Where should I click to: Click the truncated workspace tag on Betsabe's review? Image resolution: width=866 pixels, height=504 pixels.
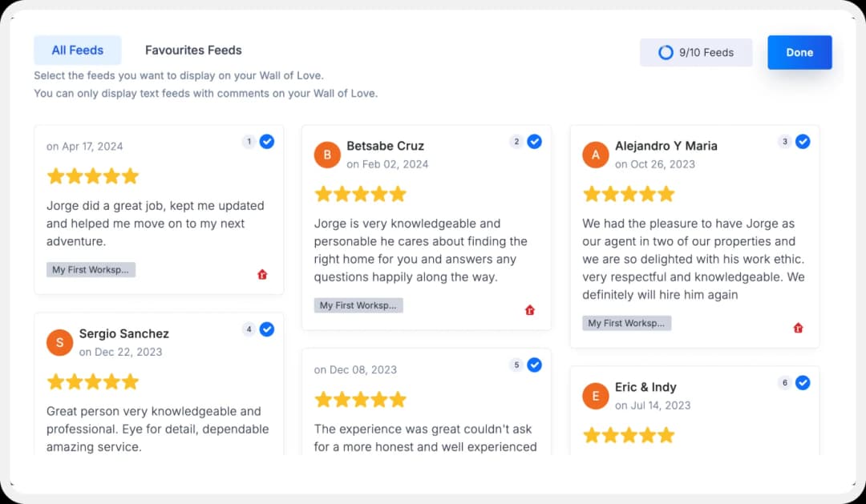pos(358,305)
